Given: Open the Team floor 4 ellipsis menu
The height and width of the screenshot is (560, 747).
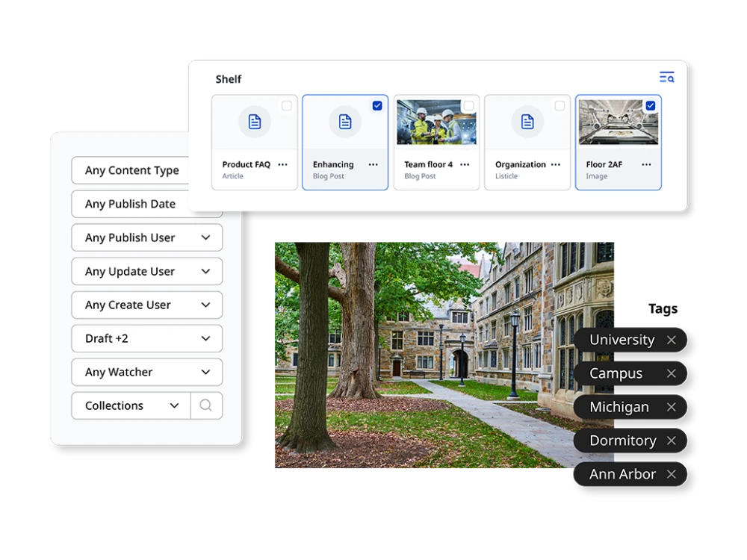Looking at the screenshot, I should (465, 164).
